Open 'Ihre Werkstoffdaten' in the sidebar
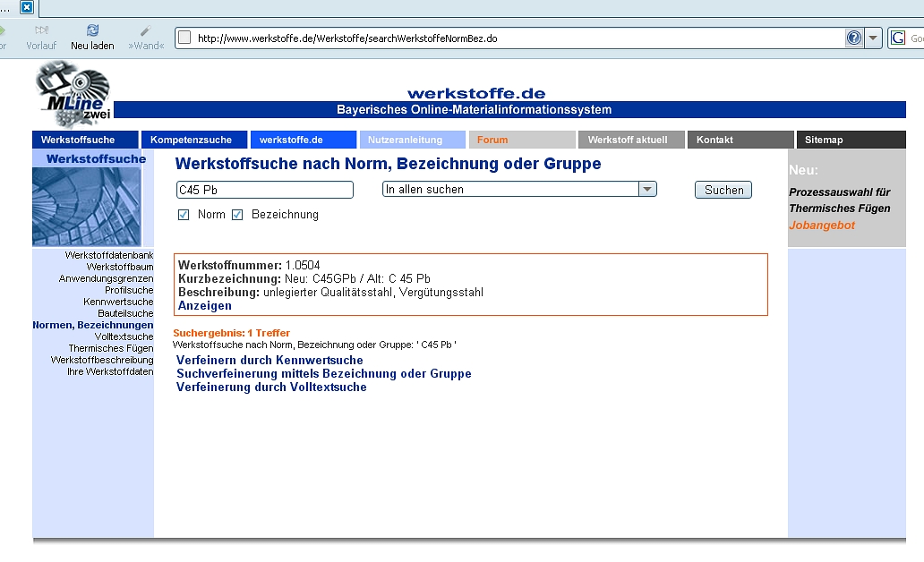This screenshot has width=924, height=562. (x=110, y=371)
